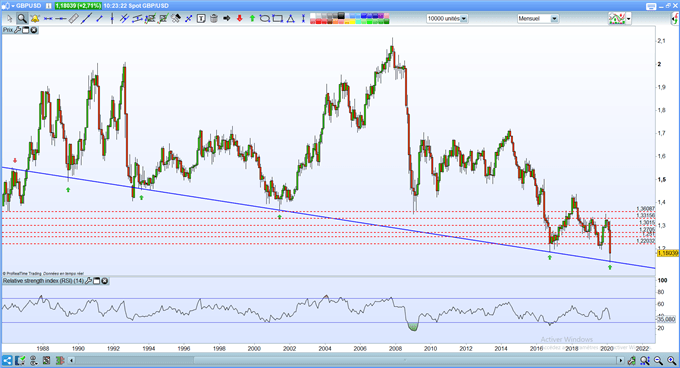Select the cursor pointer tool

(x=10, y=19)
